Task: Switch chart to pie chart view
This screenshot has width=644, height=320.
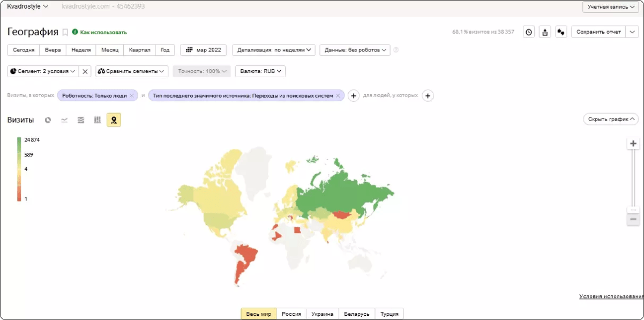Action: [x=48, y=120]
